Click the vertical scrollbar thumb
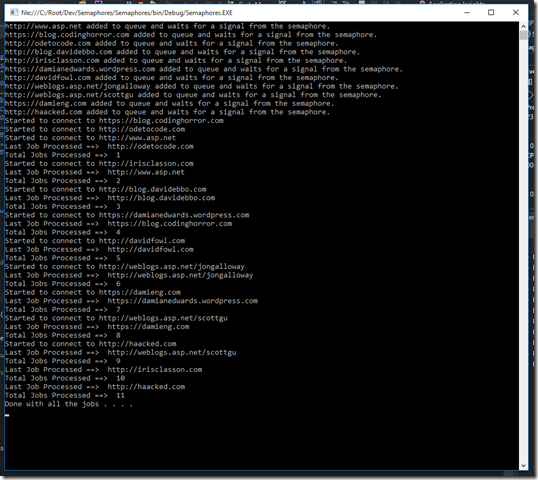Screen dimensions: 538x480 pyautogui.click(x=523, y=35)
